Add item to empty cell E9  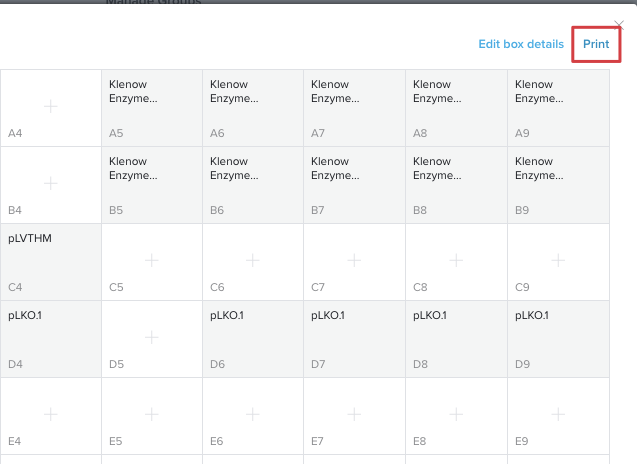point(558,416)
